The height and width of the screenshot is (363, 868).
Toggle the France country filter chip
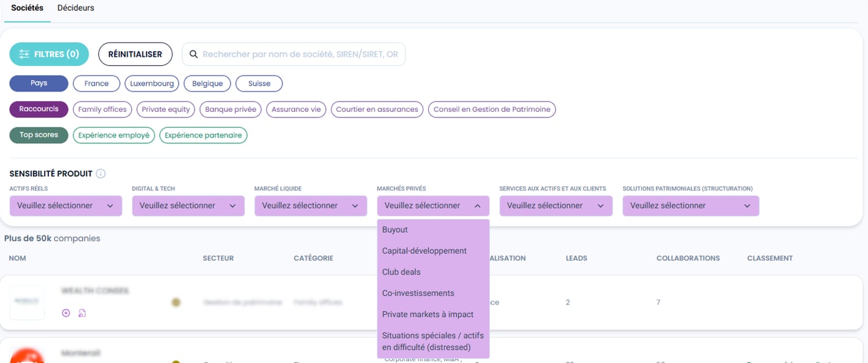(96, 84)
